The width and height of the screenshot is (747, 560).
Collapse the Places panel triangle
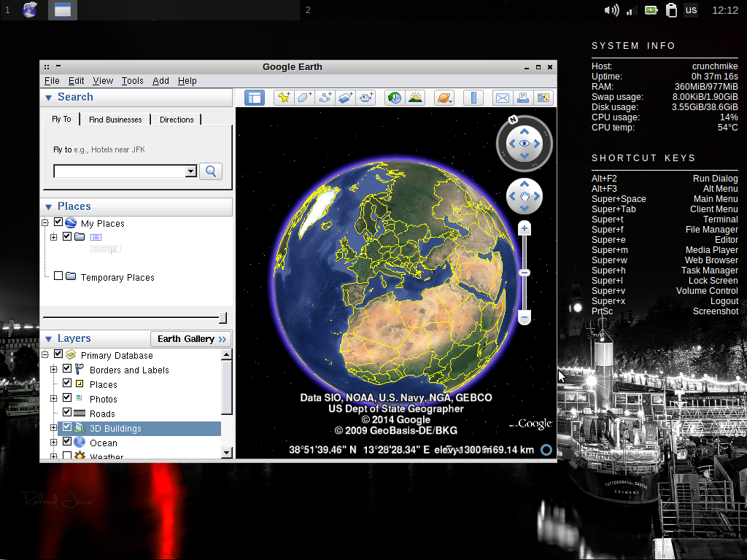click(48, 206)
